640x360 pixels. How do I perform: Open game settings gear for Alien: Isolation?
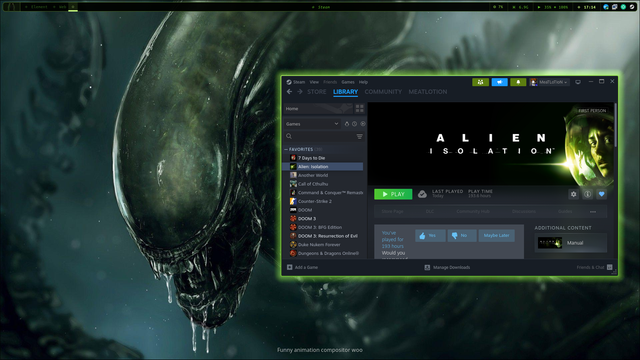click(x=573, y=194)
